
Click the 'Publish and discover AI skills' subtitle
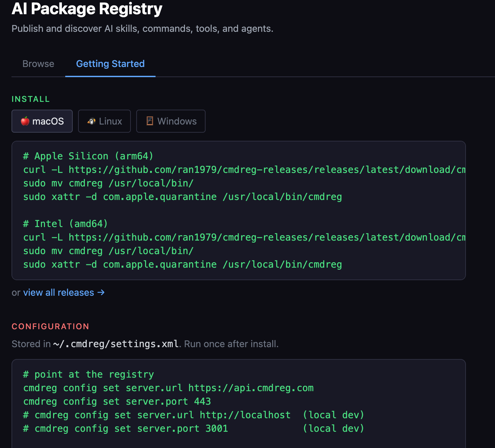tap(142, 29)
